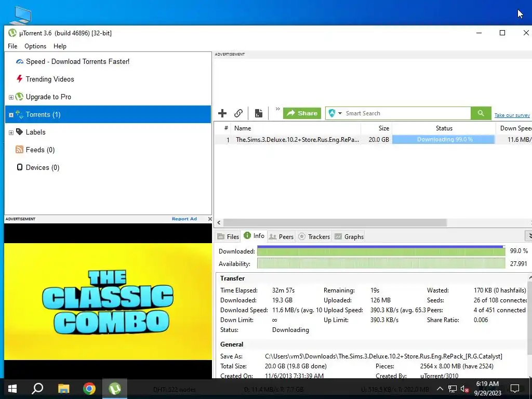Click the Add Torrent from URL link icon
Screen dimensions: 532x399
coord(238,113)
